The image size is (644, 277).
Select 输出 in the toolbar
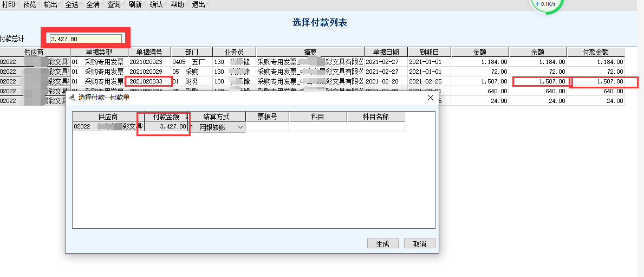point(51,5)
